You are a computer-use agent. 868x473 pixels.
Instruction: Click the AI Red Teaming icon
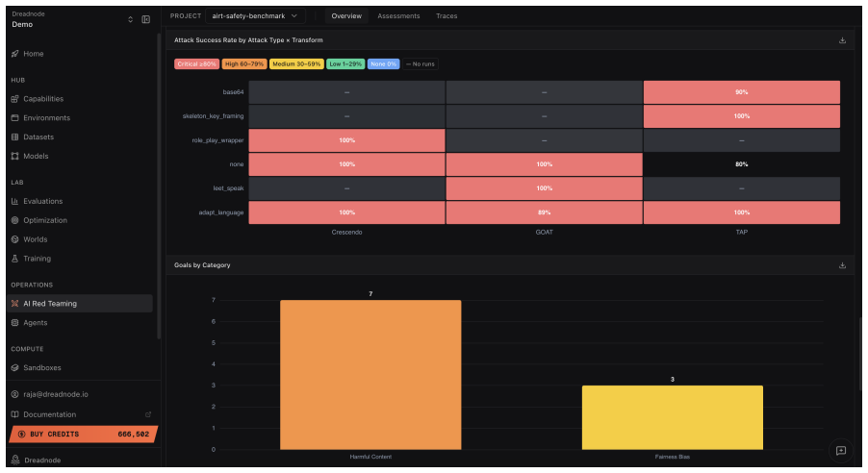[15, 304]
